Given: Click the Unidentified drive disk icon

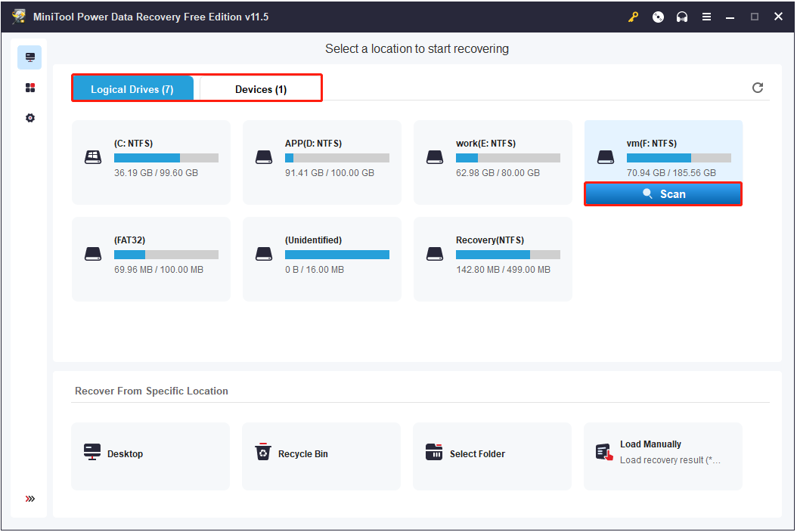Looking at the screenshot, I should [x=264, y=254].
